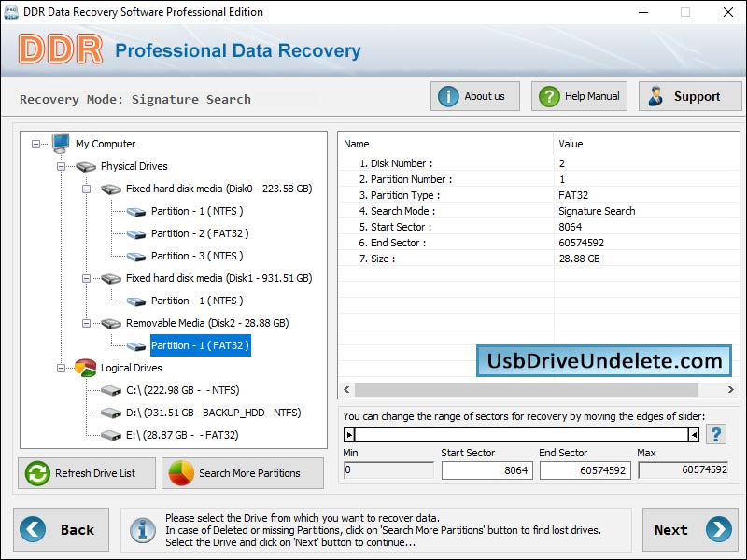Go Back to the previous step

pos(61,529)
